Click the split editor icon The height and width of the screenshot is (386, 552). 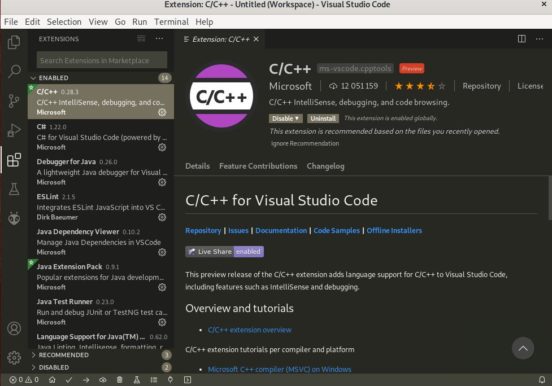(521, 39)
